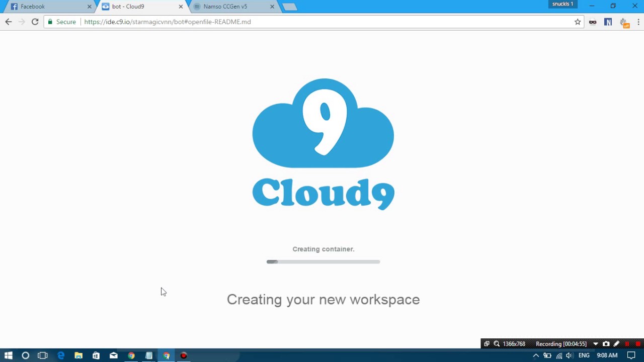Open red screen recorder taskbar icon
The image size is (644, 362).
[184, 355]
